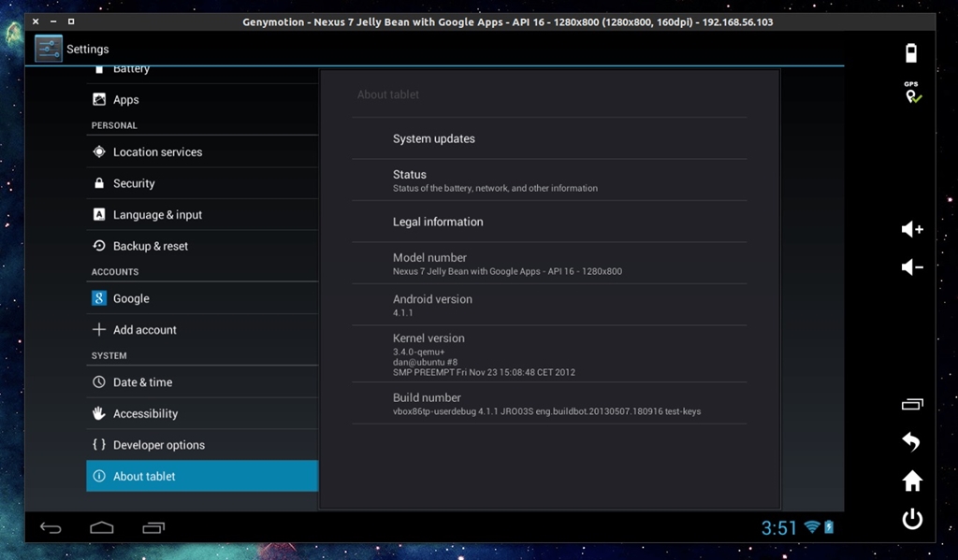Click the Accessibility hand icon
This screenshot has height=560, width=958.
(99, 413)
